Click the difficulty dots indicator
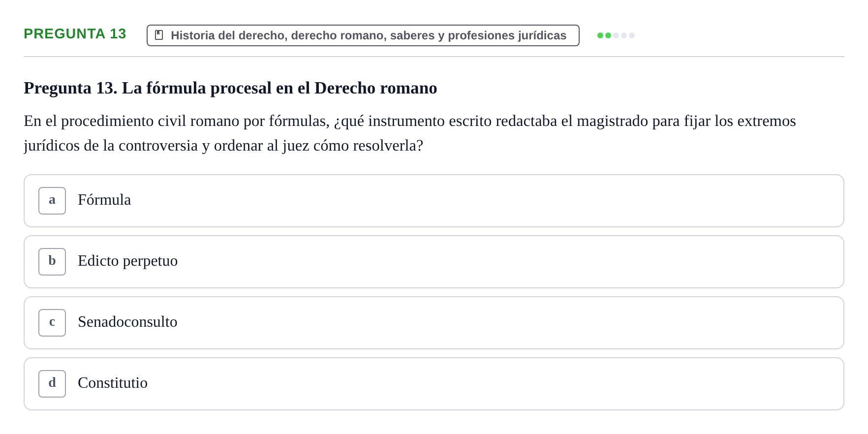Viewport: 868px width, 434px height. pos(616,35)
